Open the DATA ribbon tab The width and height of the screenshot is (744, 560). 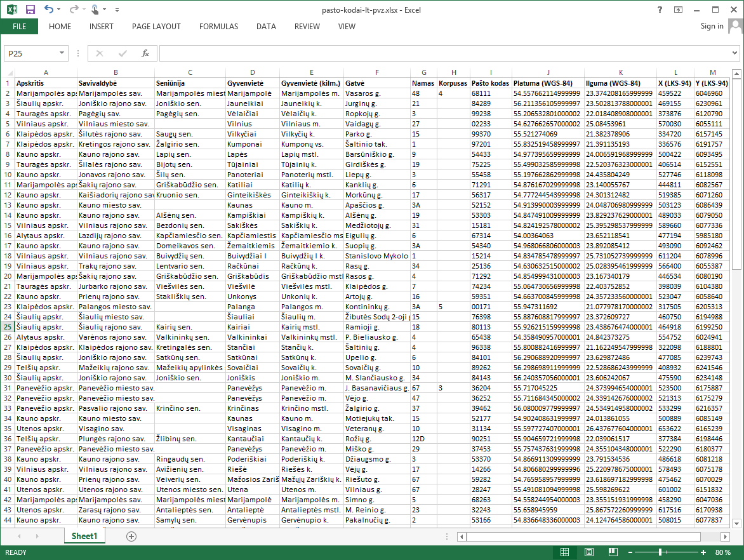[x=266, y=27]
